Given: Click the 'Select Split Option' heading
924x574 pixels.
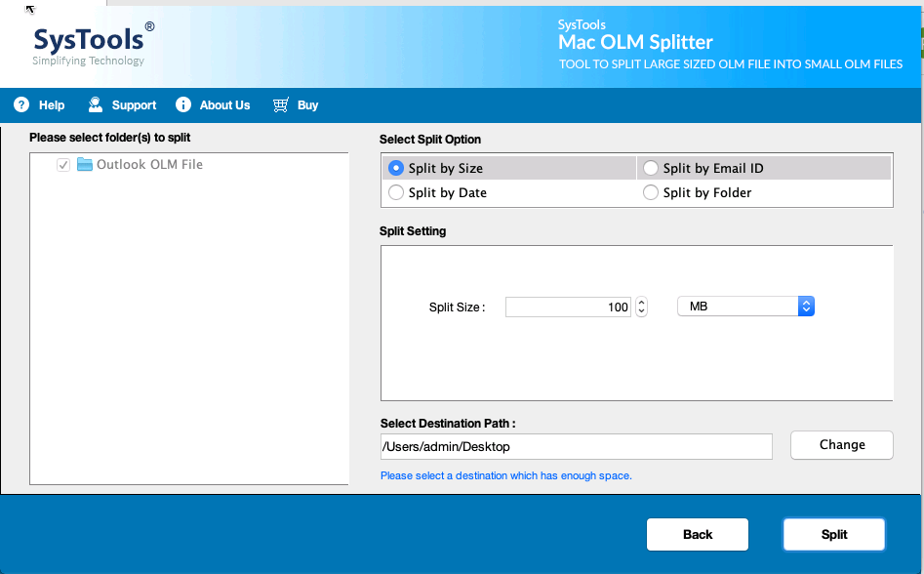Looking at the screenshot, I should [430, 140].
